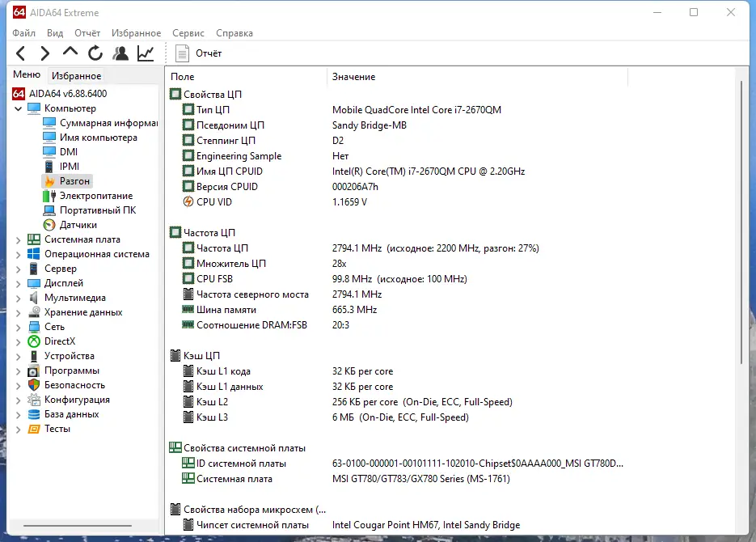Click the horizontal scrollbar of the tree panel
756x542 pixels.
[77, 526]
